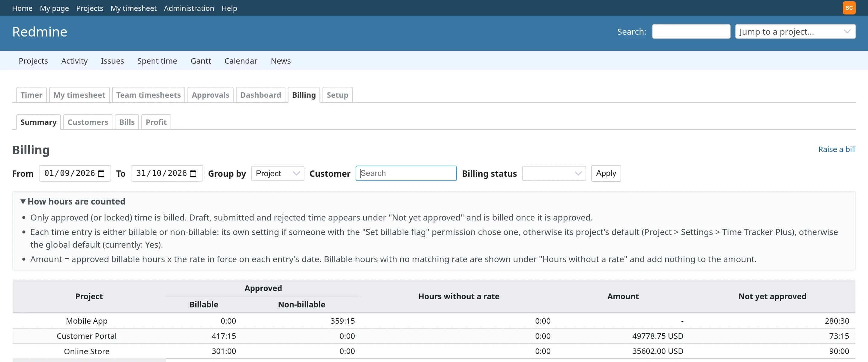Switch to the Timer tab
The image size is (868, 362).
click(31, 95)
